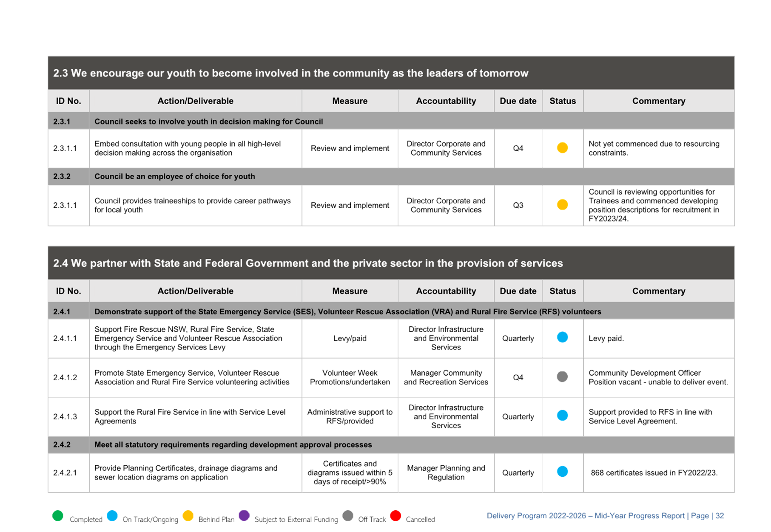Select the yellow Behind Plan legend dot
Screen dimensions: 771x532
[188, 516]
